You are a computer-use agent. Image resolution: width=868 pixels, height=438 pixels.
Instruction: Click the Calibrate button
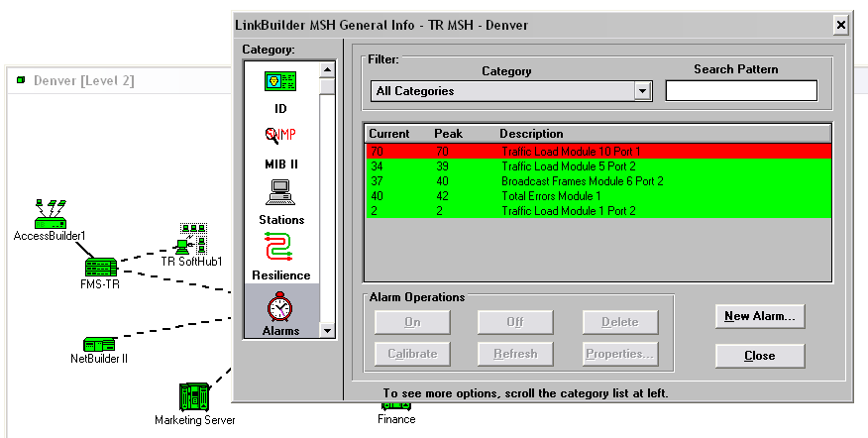[412, 354]
